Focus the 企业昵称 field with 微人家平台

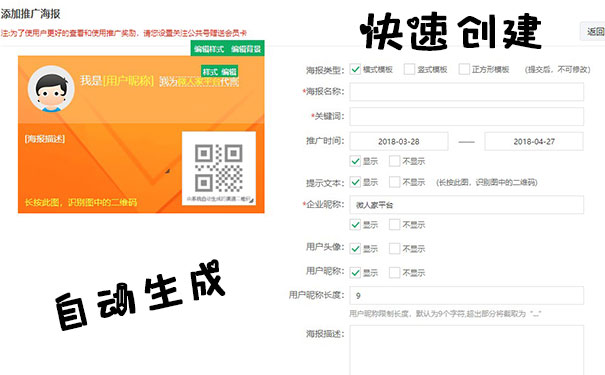(x=466, y=205)
